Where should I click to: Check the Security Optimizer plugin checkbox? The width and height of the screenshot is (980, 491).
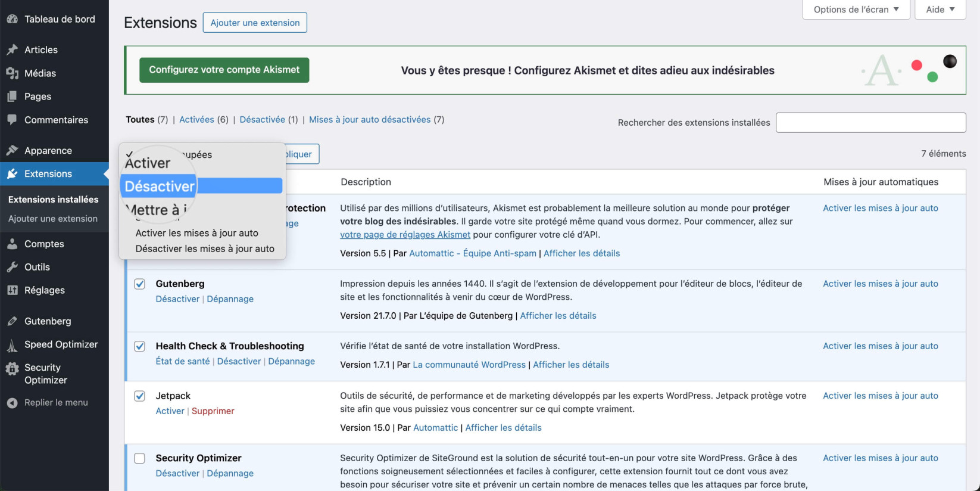(139, 458)
